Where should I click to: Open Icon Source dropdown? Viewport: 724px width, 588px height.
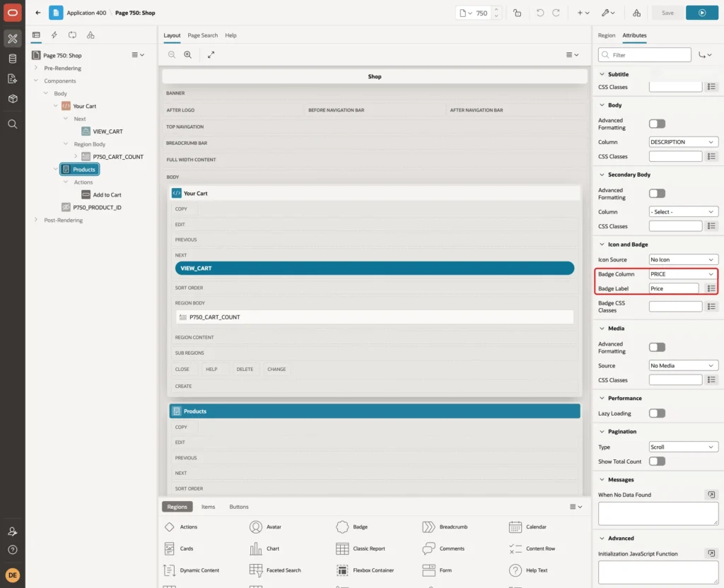[683, 259]
